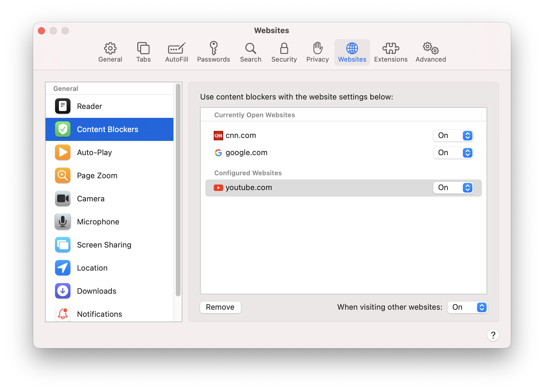Open Microphone permissions
544x392 pixels.
pyautogui.click(x=98, y=222)
